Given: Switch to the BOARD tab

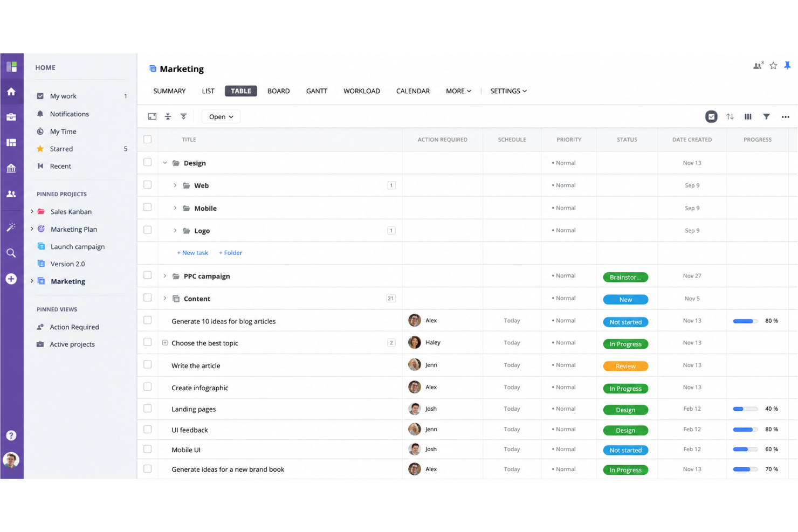Looking at the screenshot, I should pyautogui.click(x=279, y=91).
